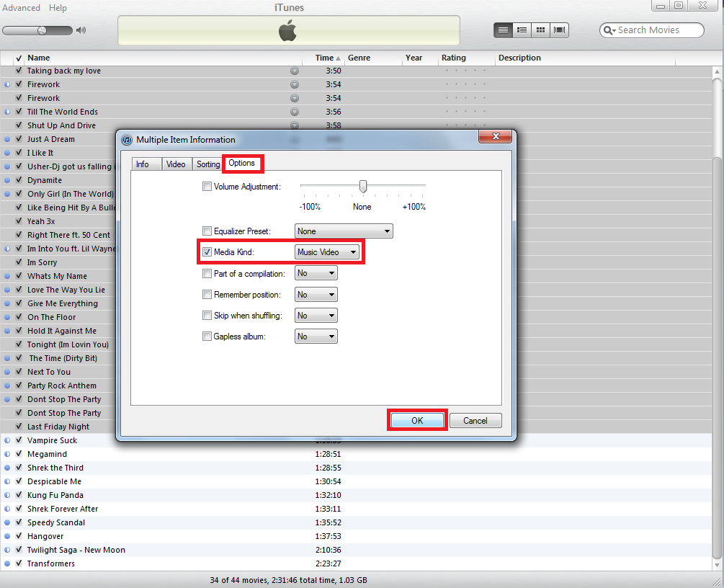
Task: Click arrow icon beside Till The World Ends
Action: 294,112
